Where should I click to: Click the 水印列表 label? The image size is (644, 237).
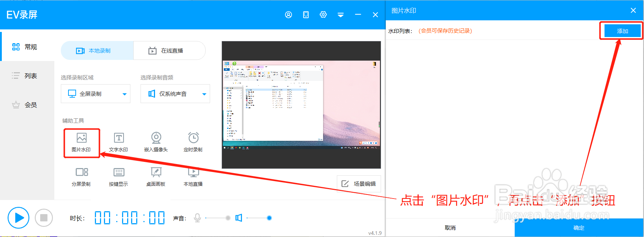point(400,31)
